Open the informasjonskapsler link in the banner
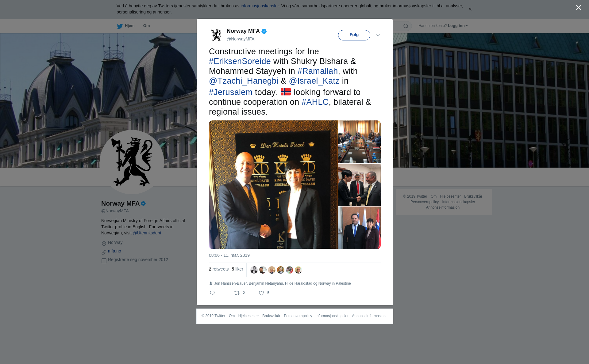 (x=260, y=6)
